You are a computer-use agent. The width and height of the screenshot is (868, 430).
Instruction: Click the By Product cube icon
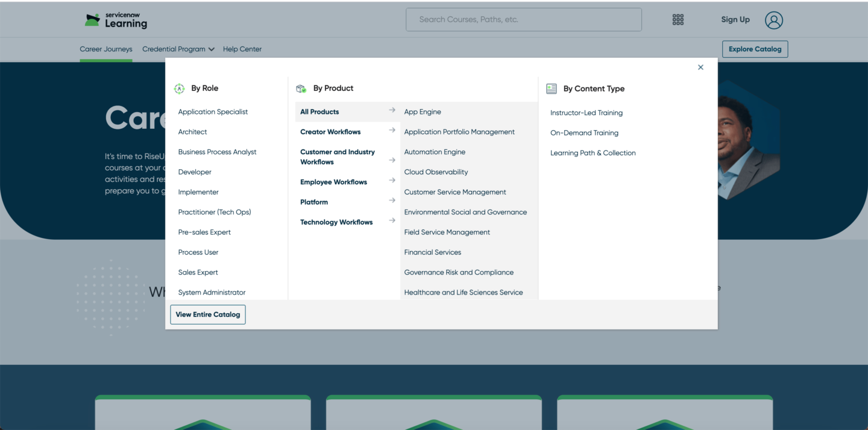[x=301, y=89]
